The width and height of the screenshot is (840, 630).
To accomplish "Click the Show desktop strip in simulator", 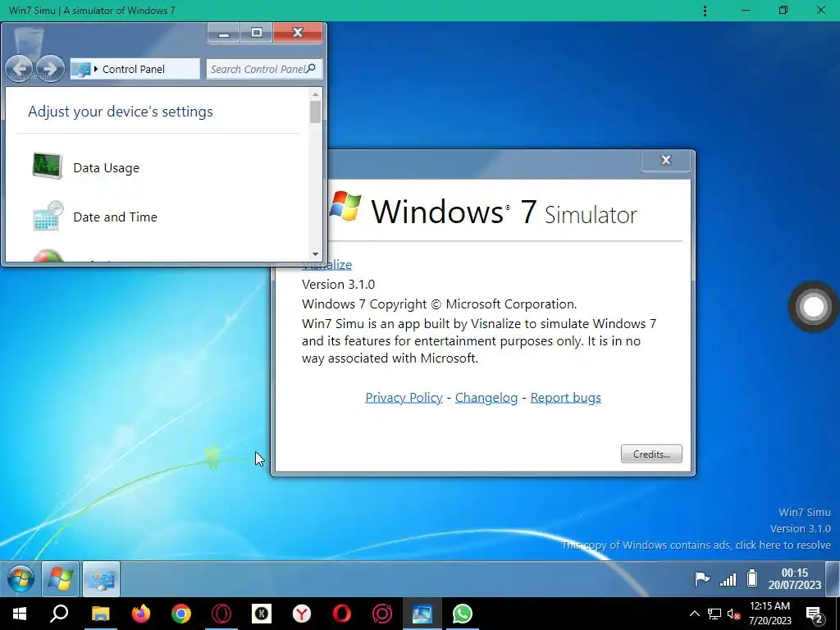I will tap(832, 578).
